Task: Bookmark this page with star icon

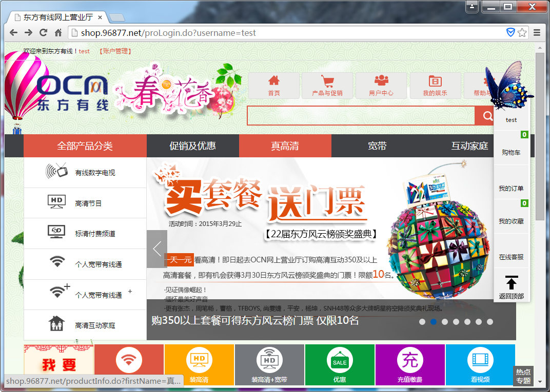Action: [x=522, y=33]
